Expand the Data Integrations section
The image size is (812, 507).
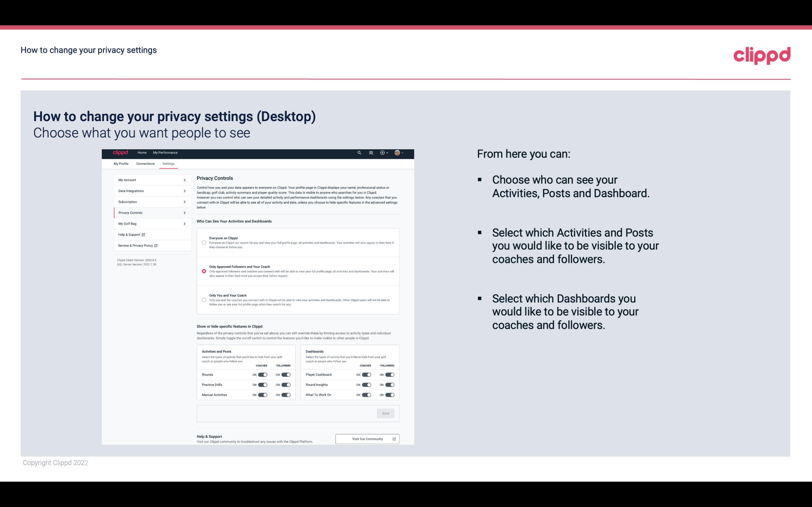(x=150, y=190)
